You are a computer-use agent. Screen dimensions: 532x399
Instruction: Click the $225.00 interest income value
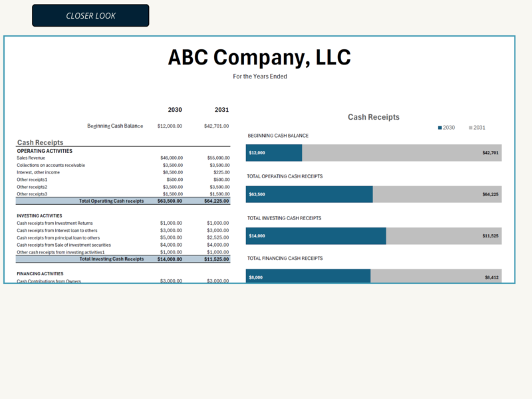221,172
